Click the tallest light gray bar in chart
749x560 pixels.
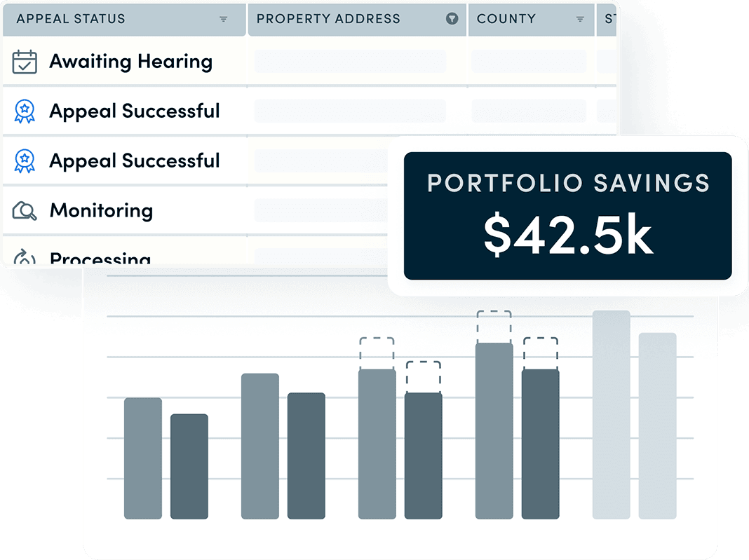point(611,415)
